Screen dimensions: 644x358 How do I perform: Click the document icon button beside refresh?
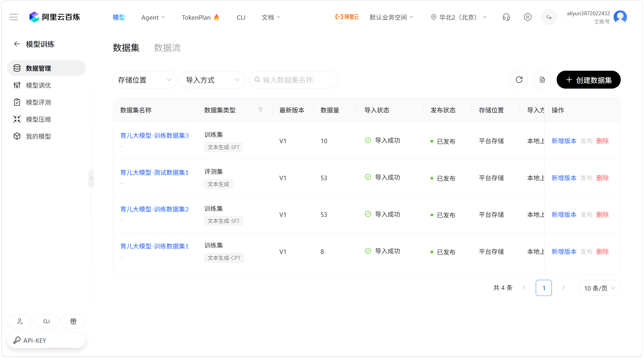click(542, 80)
